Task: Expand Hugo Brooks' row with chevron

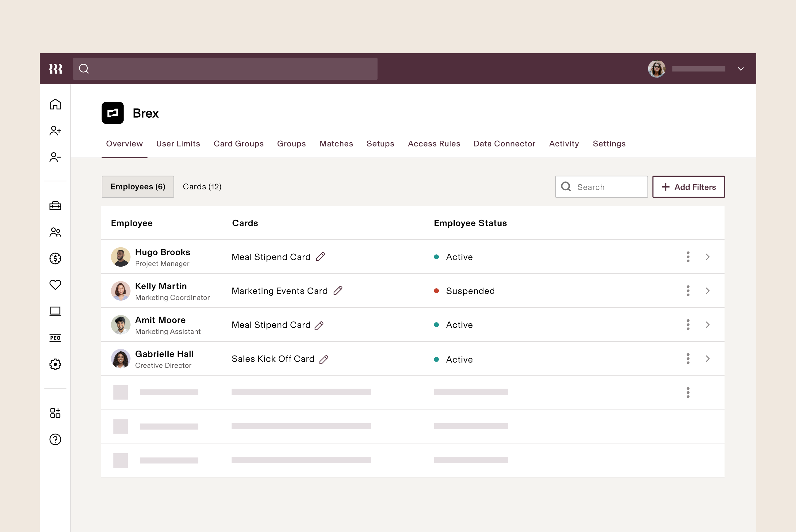Action: (707, 257)
